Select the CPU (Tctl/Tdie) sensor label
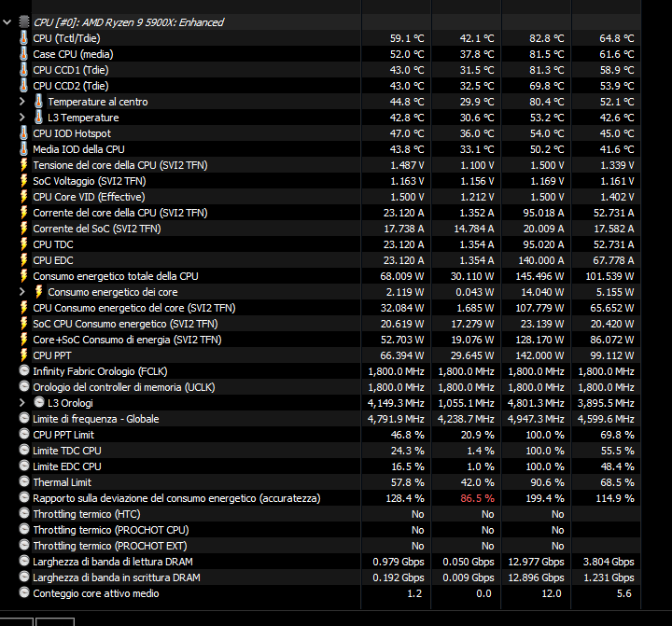Image resolution: width=672 pixels, height=626 pixels. click(x=66, y=38)
